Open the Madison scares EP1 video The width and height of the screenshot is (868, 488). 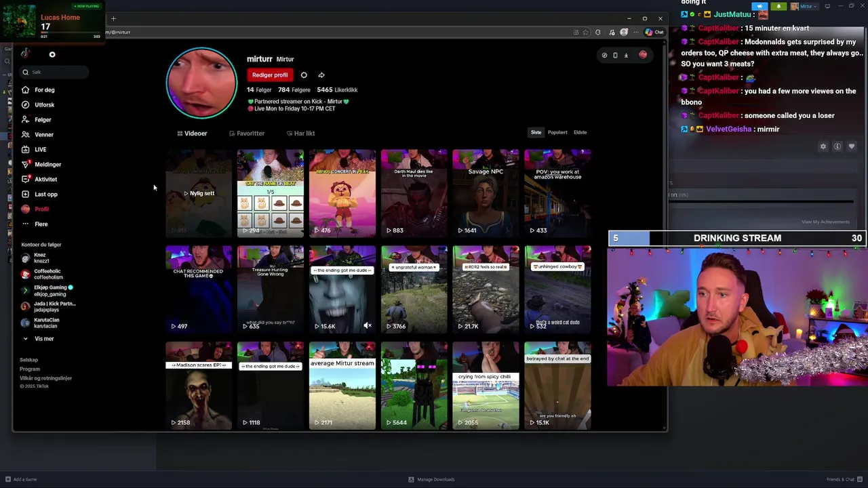click(199, 386)
